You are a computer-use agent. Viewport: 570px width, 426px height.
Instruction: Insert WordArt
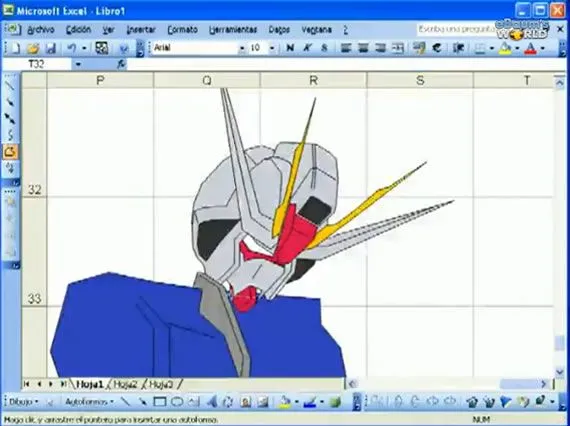[x=212, y=402]
